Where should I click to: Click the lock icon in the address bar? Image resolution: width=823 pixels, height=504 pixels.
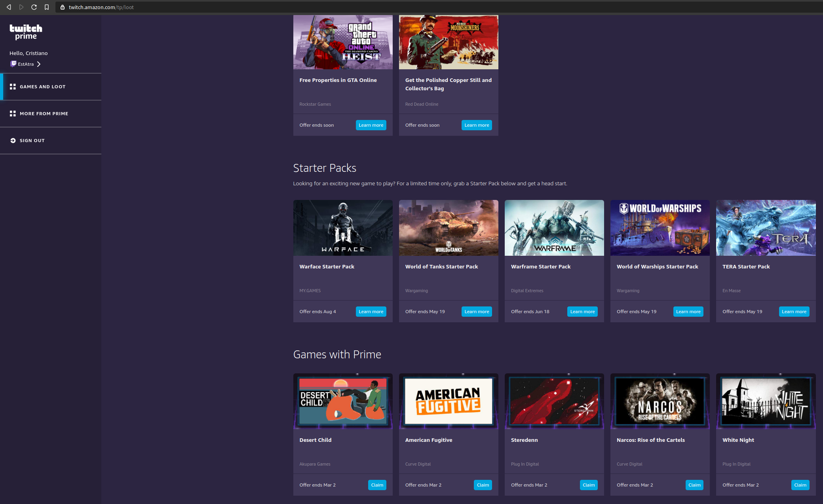pyautogui.click(x=62, y=7)
